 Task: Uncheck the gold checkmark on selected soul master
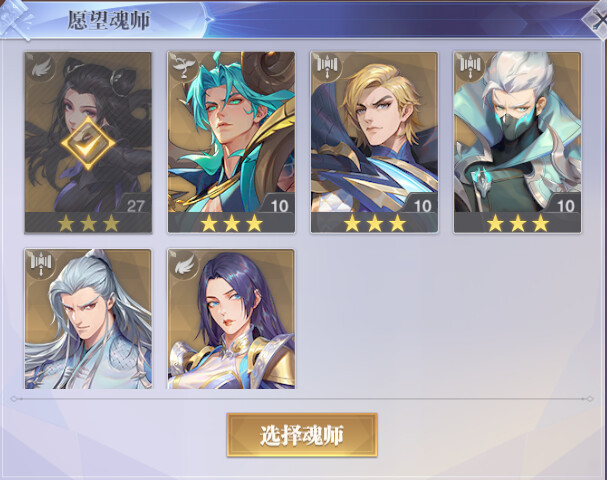[88, 143]
